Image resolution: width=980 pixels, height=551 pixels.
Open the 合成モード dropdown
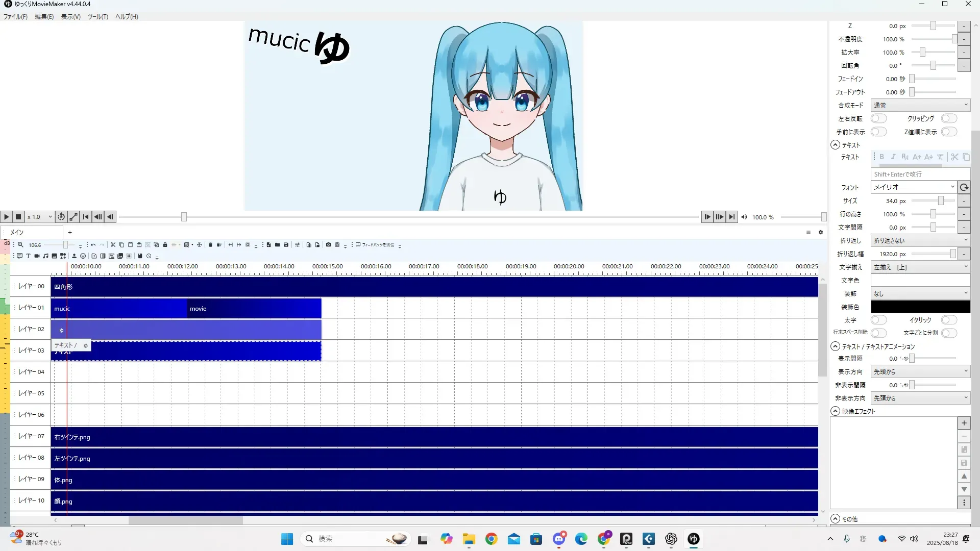coord(920,105)
